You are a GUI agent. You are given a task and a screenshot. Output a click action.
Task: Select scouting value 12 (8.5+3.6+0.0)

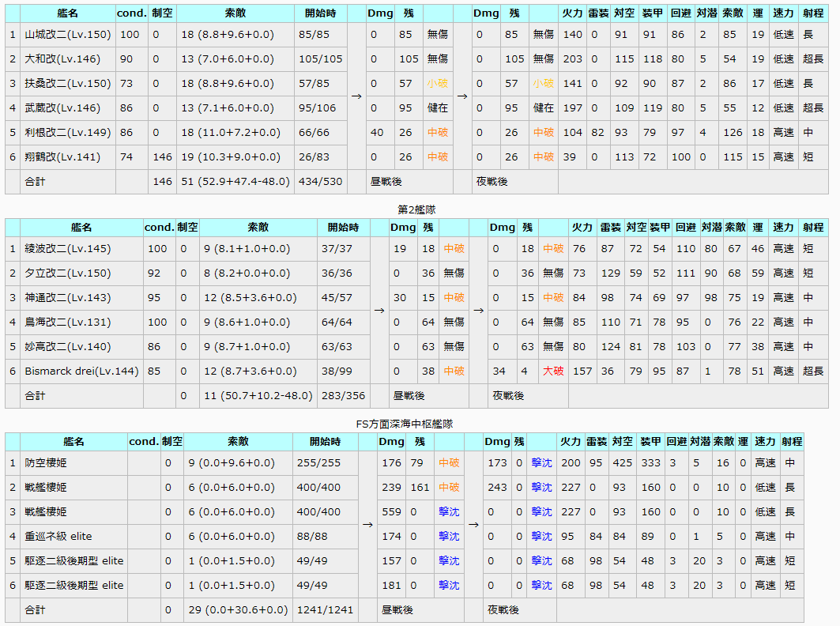(250, 298)
